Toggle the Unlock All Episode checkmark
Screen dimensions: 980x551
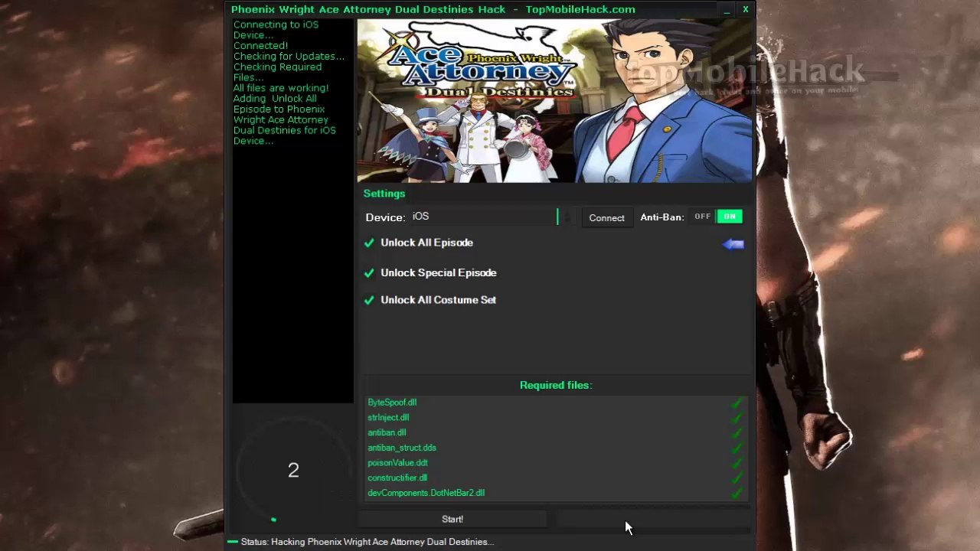coord(369,243)
